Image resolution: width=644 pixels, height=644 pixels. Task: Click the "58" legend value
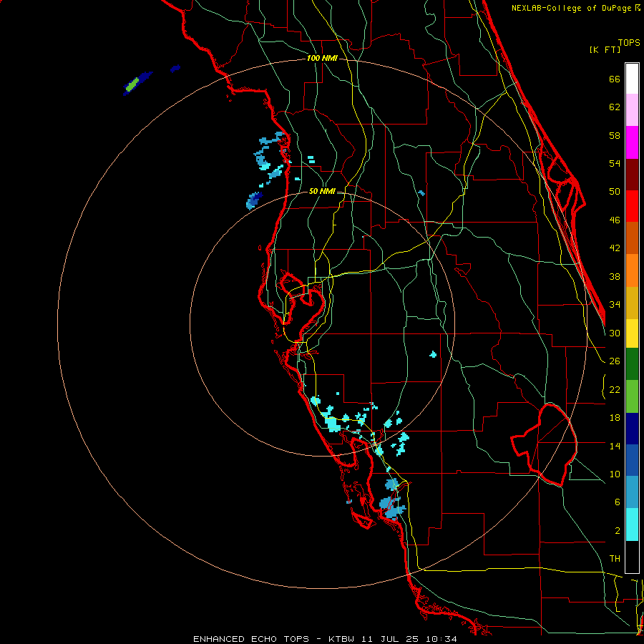point(615,135)
